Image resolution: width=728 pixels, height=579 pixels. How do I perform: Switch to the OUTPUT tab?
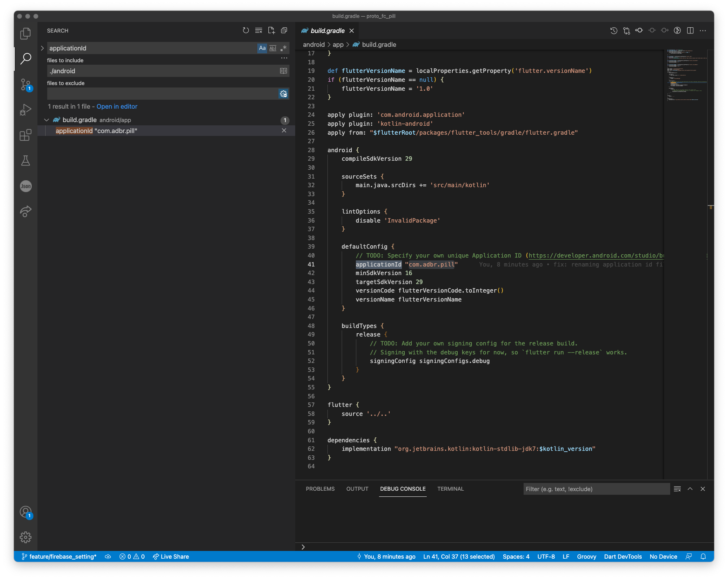pos(357,489)
